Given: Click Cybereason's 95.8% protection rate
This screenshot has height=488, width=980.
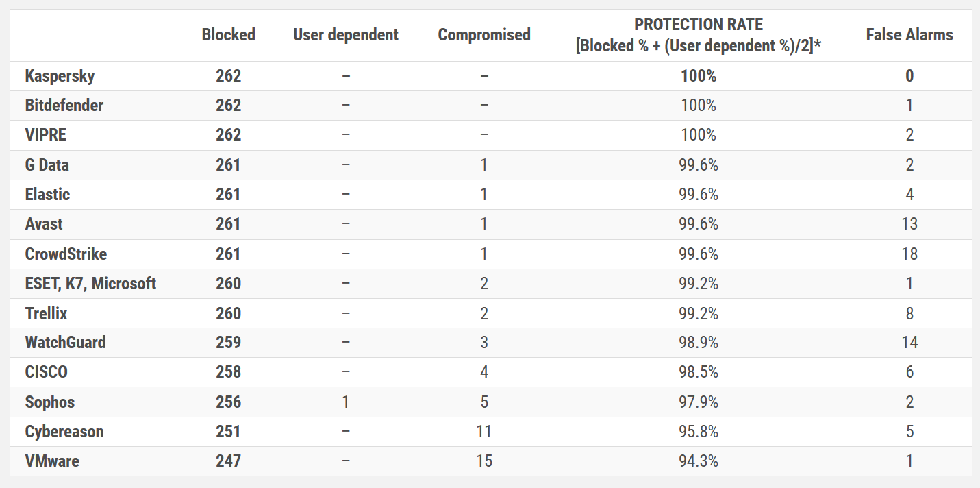Looking at the screenshot, I should 699,432.
